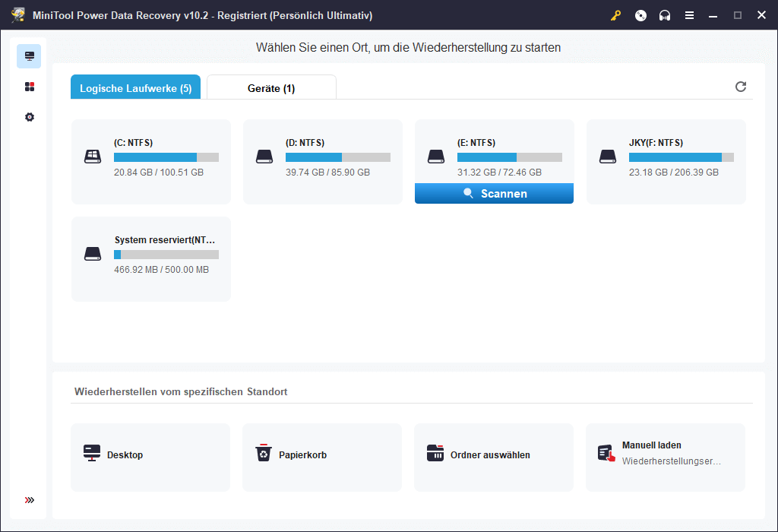The height and width of the screenshot is (532, 778).
Task: Click the C: NTFS Windows drive icon
Action: tap(93, 157)
